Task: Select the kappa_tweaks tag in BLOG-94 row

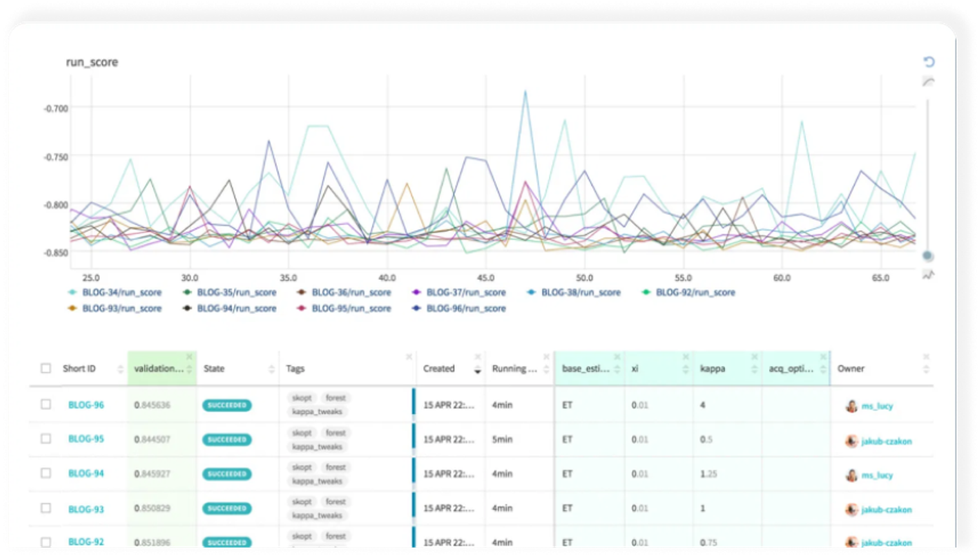Action: (x=317, y=481)
